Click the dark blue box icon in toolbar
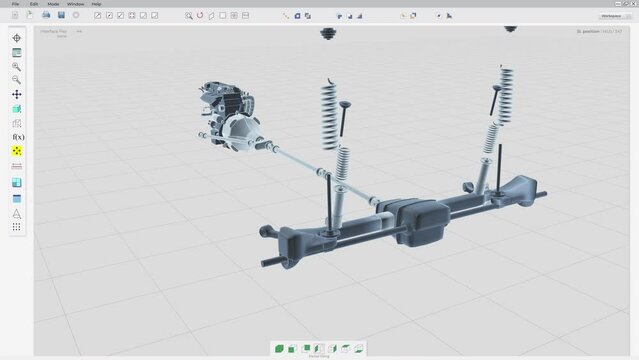 tap(297, 16)
